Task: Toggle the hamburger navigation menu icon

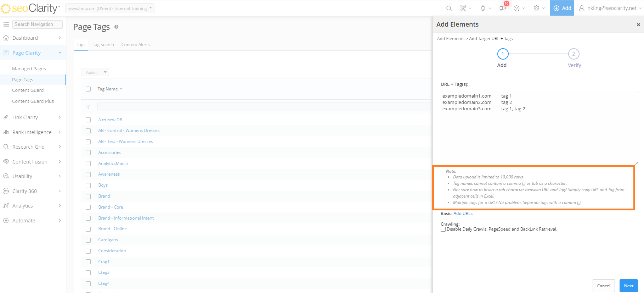Action: click(6, 24)
